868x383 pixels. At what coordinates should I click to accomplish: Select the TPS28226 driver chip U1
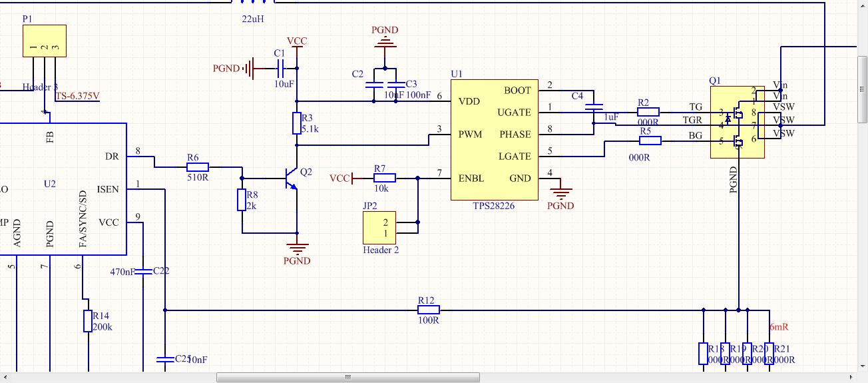pyautogui.click(x=495, y=139)
